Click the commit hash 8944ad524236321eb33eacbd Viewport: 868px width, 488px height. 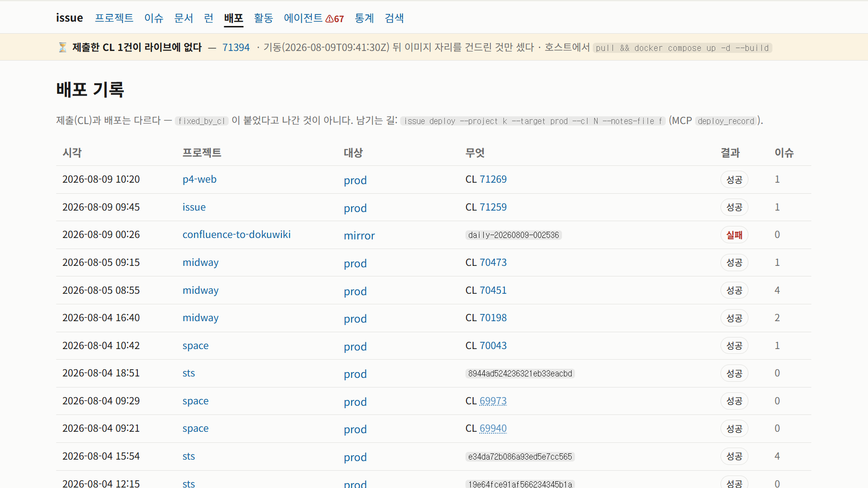[520, 374]
